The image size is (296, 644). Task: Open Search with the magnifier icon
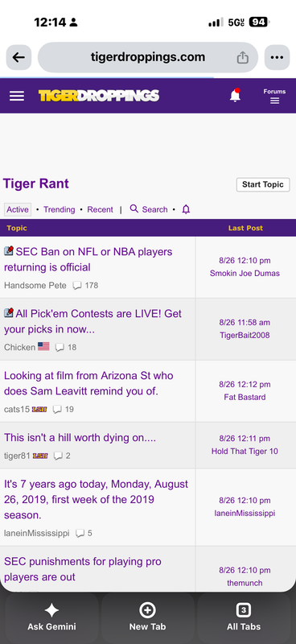(x=149, y=209)
